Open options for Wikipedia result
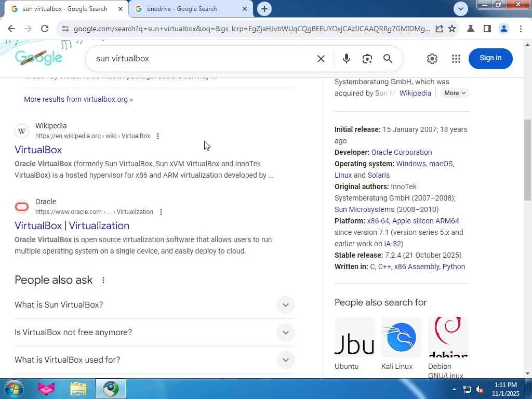The width and height of the screenshot is (532, 399). pyautogui.click(x=158, y=136)
